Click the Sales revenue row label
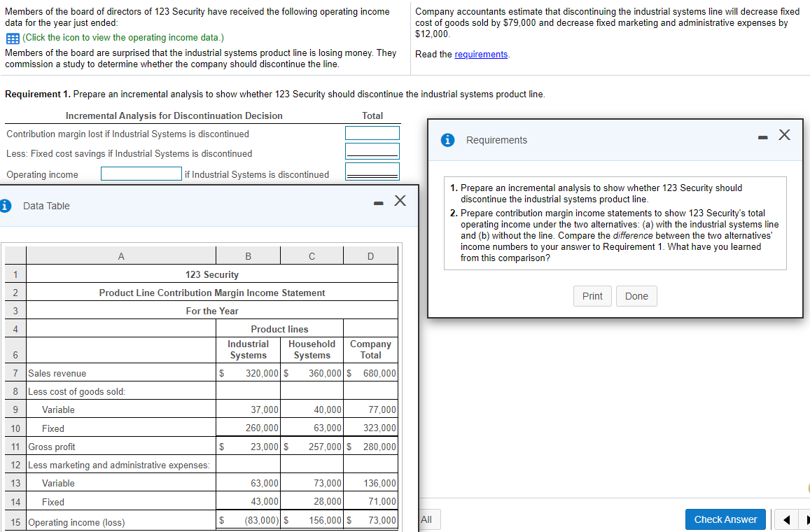 57,373
